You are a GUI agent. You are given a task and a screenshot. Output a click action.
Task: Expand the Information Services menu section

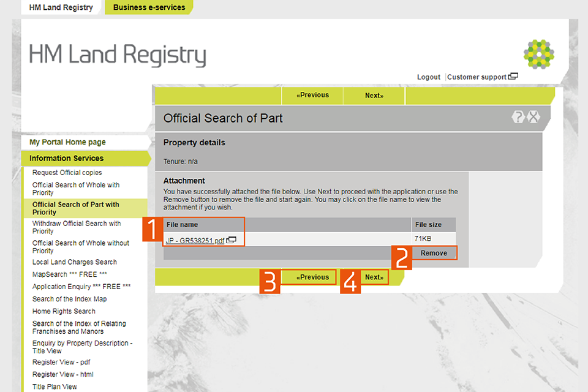pyautogui.click(x=66, y=158)
